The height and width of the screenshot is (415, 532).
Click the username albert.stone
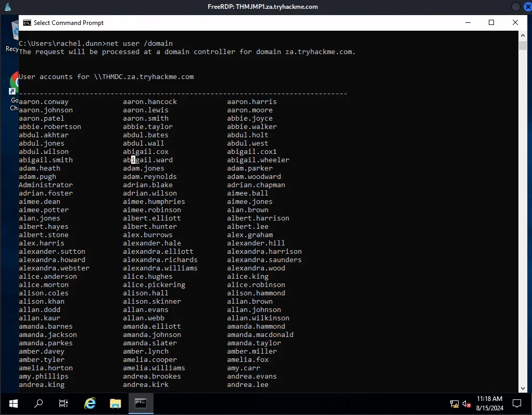pos(44,235)
